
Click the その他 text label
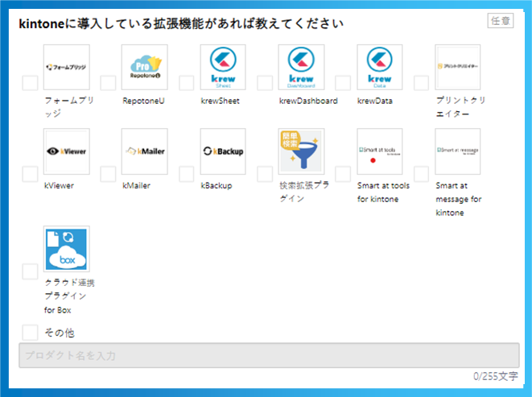click(x=60, y=333)
